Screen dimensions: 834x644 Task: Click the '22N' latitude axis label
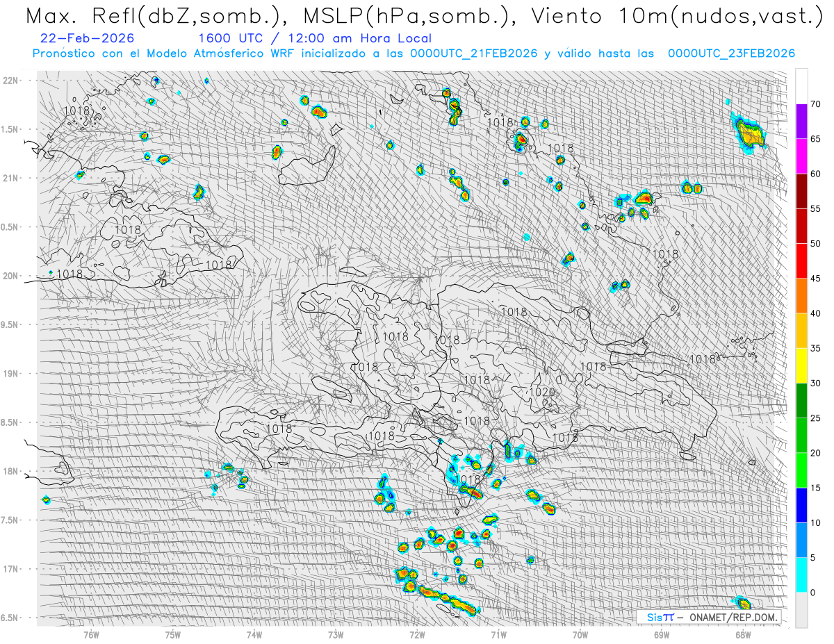coord(12,81)
